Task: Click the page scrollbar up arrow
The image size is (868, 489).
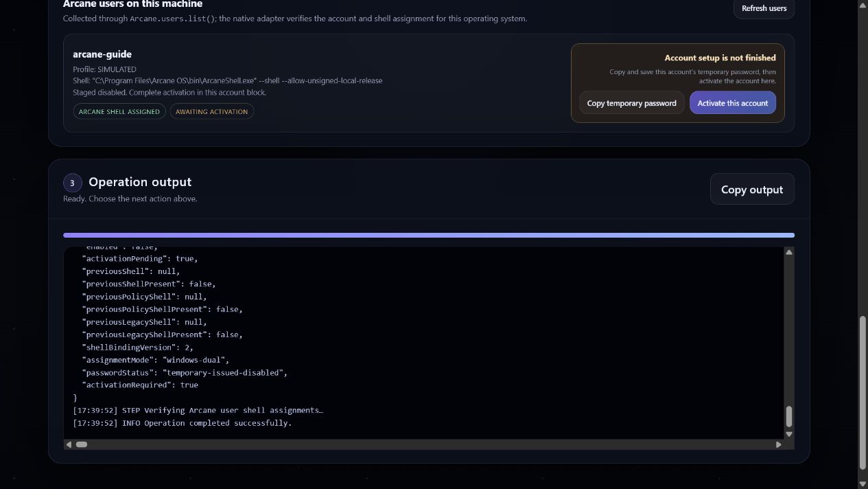Action: 863,5
